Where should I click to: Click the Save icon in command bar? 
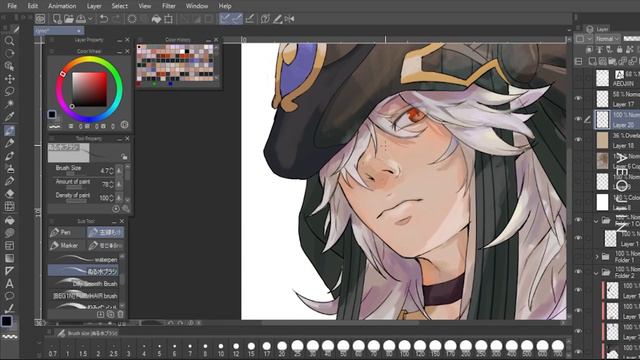tap(81, 19)
